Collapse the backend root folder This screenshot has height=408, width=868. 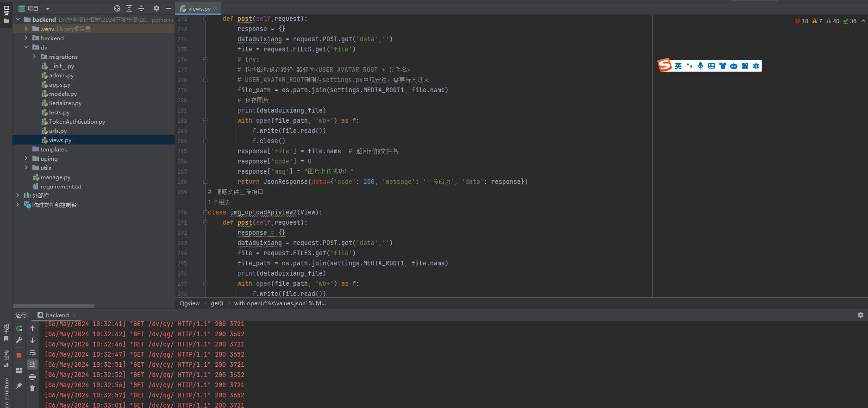[x=18, y=19]
